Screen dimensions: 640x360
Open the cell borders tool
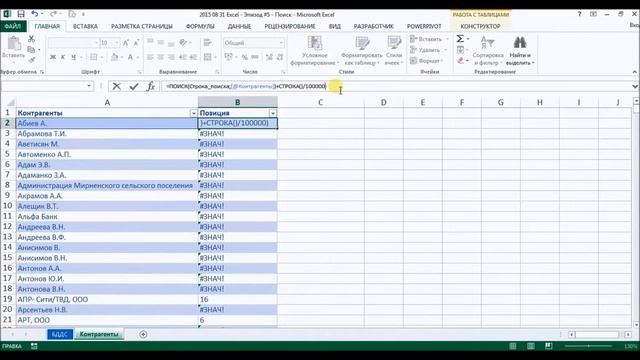coord(93,57)
